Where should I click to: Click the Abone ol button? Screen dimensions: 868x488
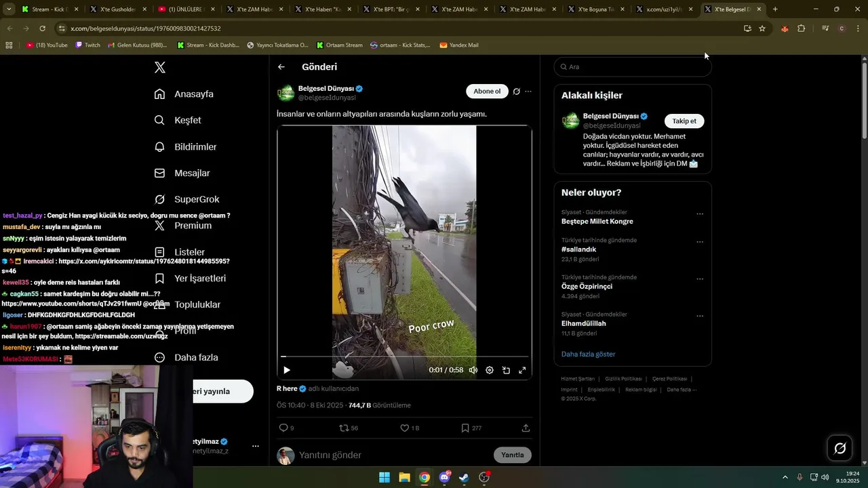click(487, 91)
